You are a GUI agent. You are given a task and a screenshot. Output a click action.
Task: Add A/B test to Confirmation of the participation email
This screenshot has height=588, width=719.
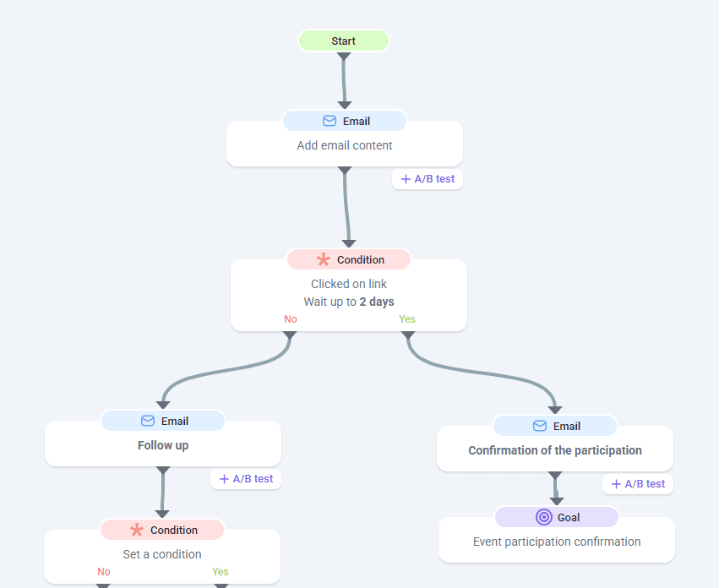638,484
